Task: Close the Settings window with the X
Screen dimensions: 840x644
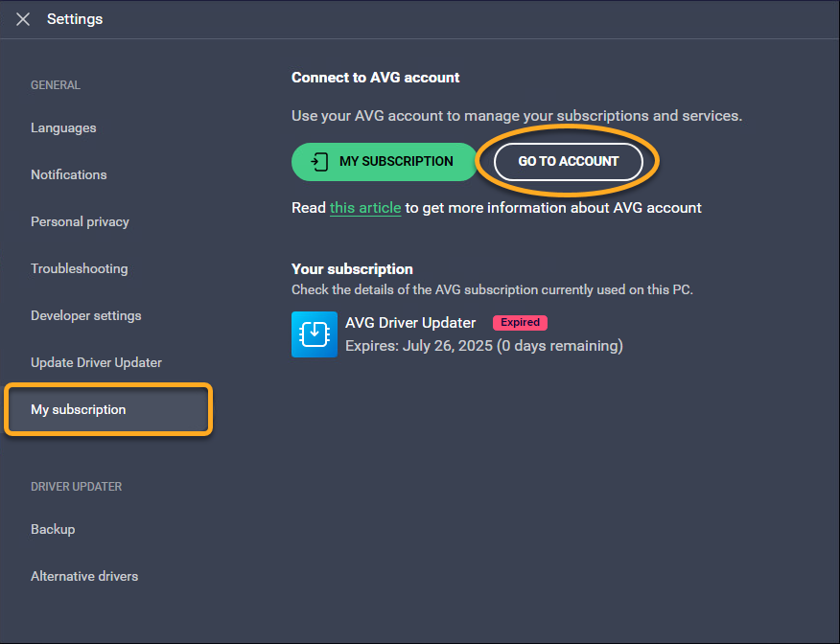Action: point(23,19)
